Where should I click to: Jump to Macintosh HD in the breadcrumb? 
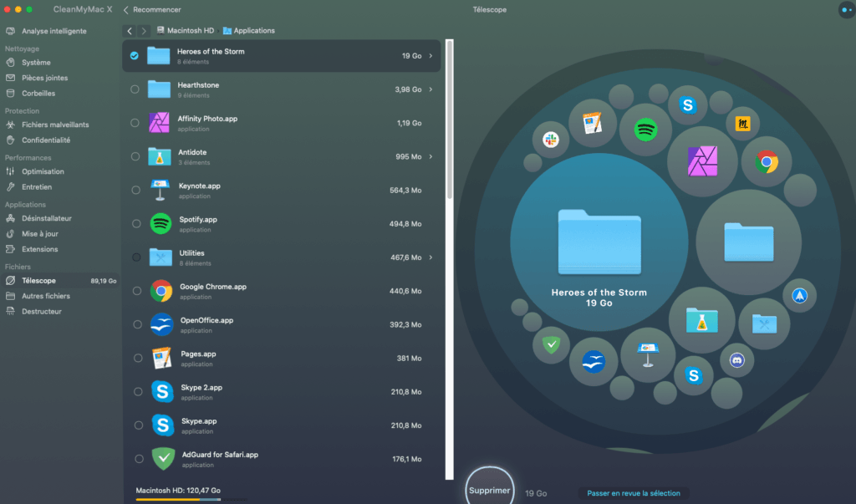tap(185, 31)
